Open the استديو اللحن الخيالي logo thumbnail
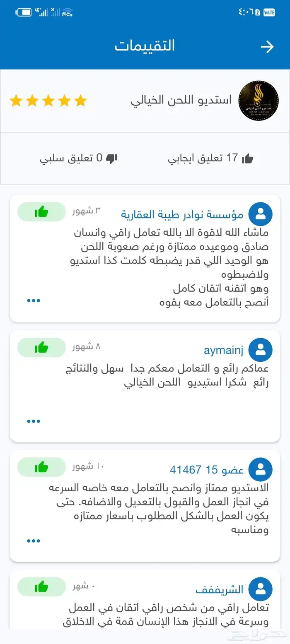This screenshot has width=290, height=644. (259, 100)
